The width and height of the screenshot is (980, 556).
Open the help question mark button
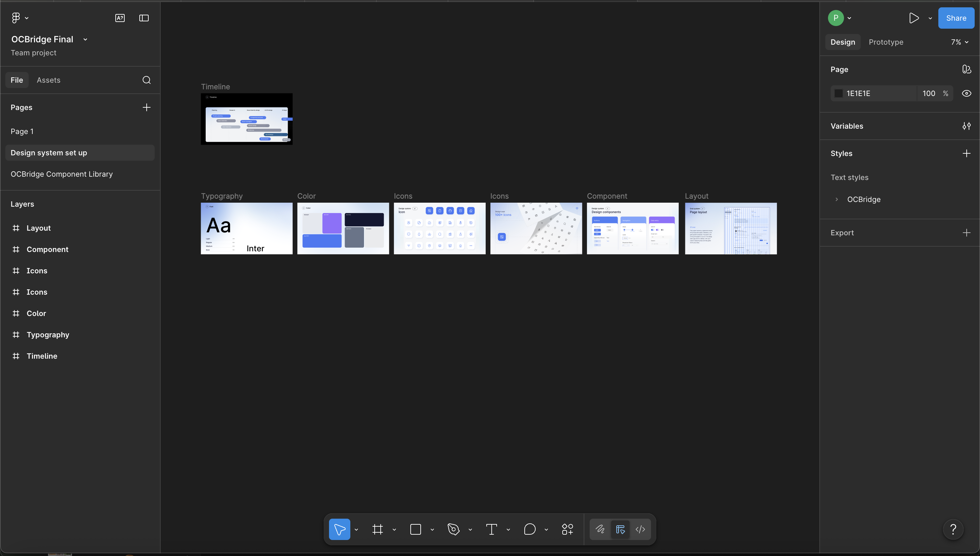click(x=953, y=529)
